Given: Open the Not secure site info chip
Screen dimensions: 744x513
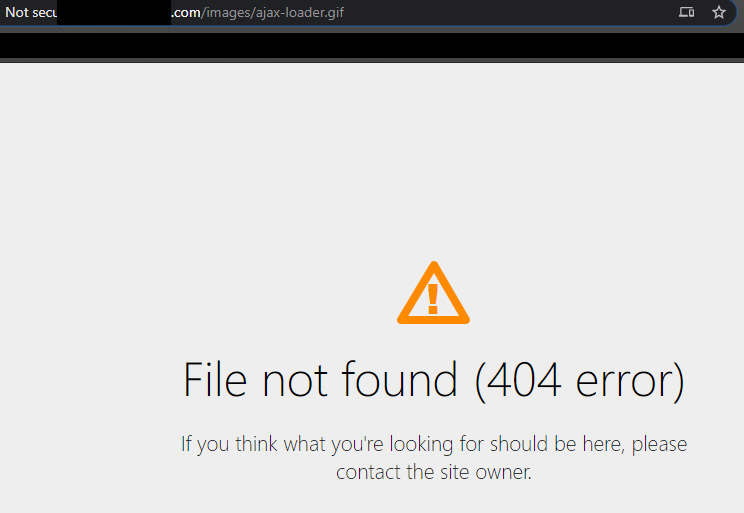Looking at the screenshot, I should 30,12.
